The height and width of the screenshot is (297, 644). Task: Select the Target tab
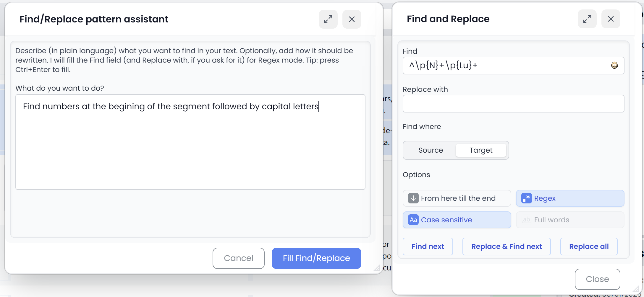pos(481,150)
